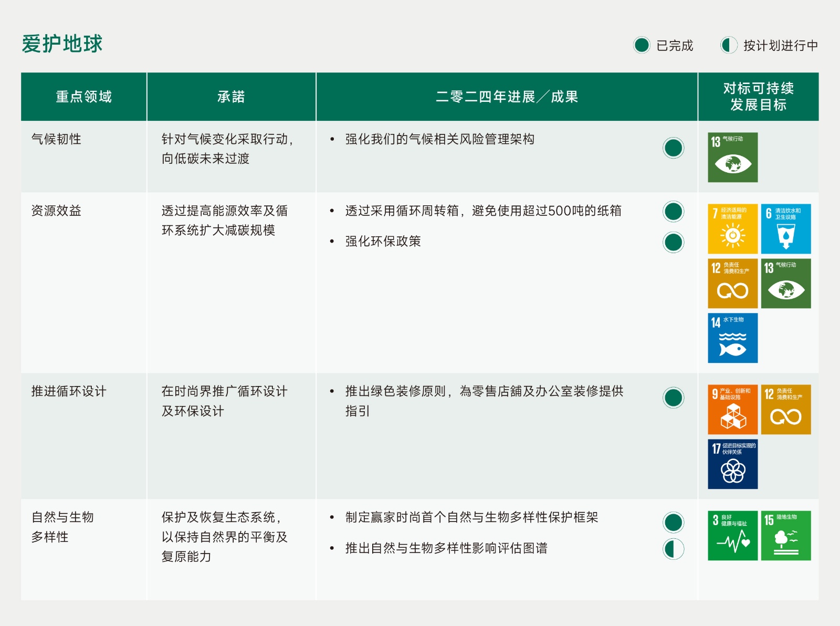This screenshot has height=626, width=840.
Task: Select the SDG 7 清洁能源 sun icon
Action: 732,229
